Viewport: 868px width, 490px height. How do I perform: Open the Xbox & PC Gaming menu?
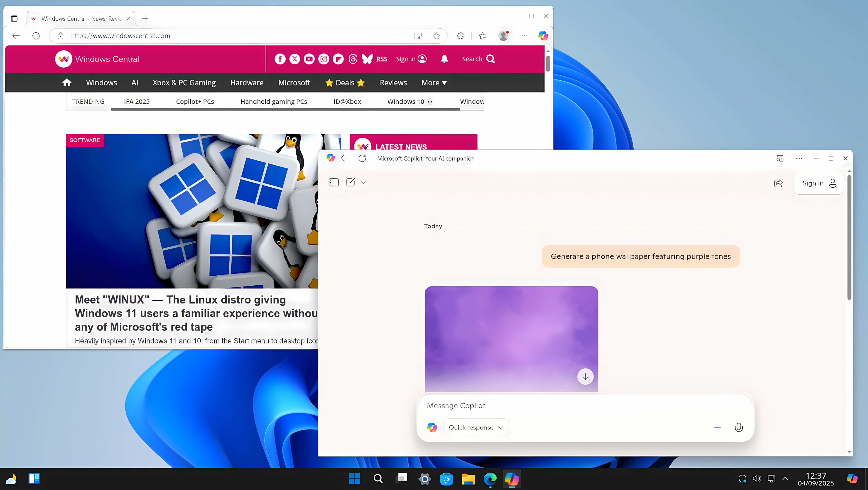(184, 83)
